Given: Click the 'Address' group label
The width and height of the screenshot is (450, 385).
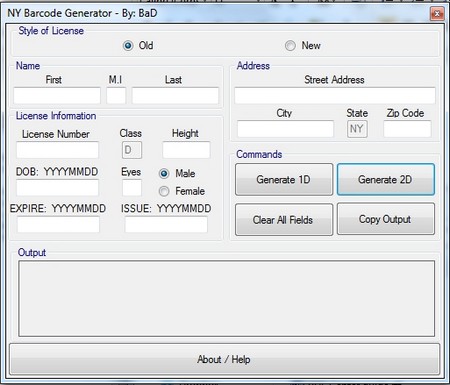Looking at the screenshot, I should (x=253, y=66).
